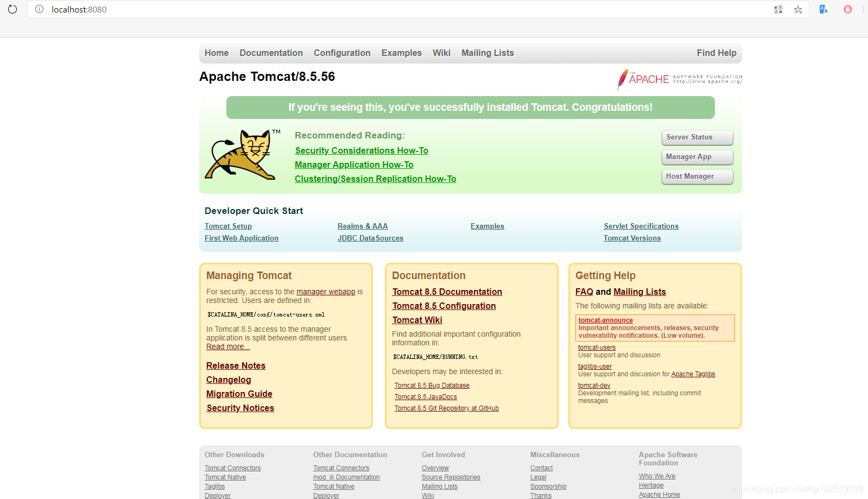Click Find Help in the nav bar
The image size is (868, 499).
coord(717,53)
